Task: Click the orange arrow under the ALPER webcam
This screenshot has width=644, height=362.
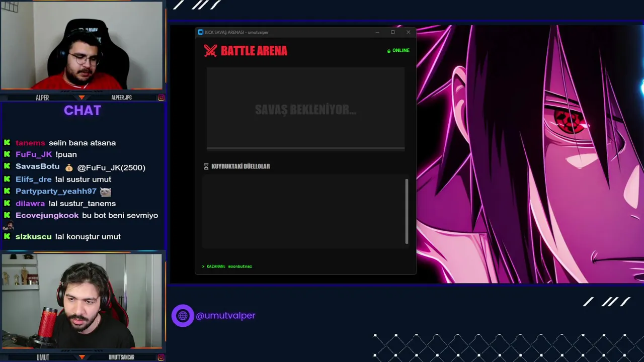Action: (x=82, y=98)
